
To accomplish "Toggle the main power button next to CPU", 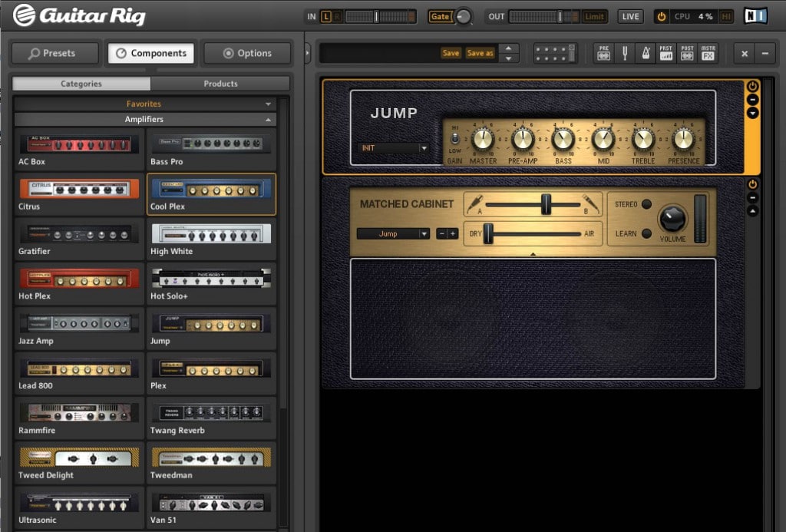I will 661,17.
